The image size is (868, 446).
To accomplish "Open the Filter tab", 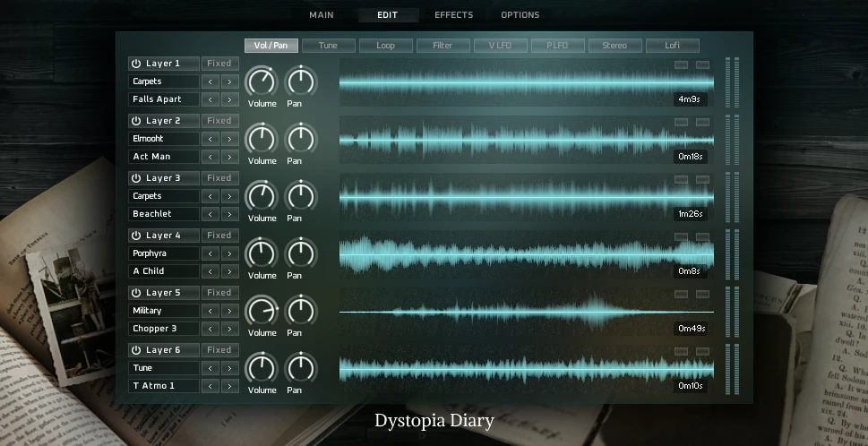I will (443, 46).
